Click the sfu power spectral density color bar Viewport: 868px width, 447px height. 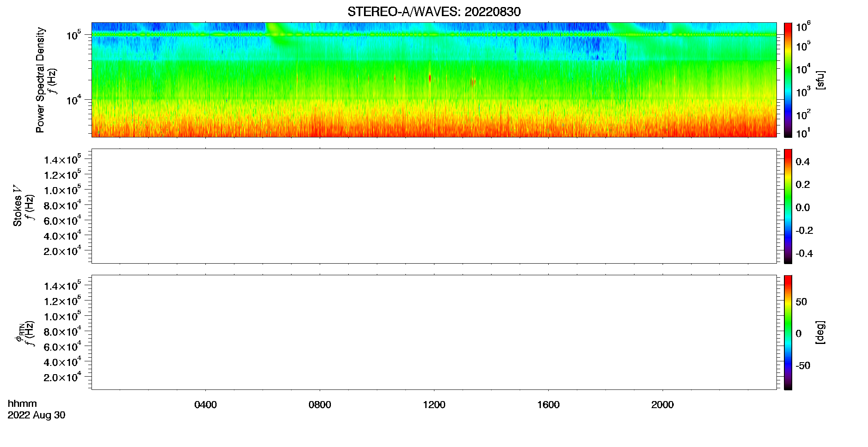[x=788, y=79]
